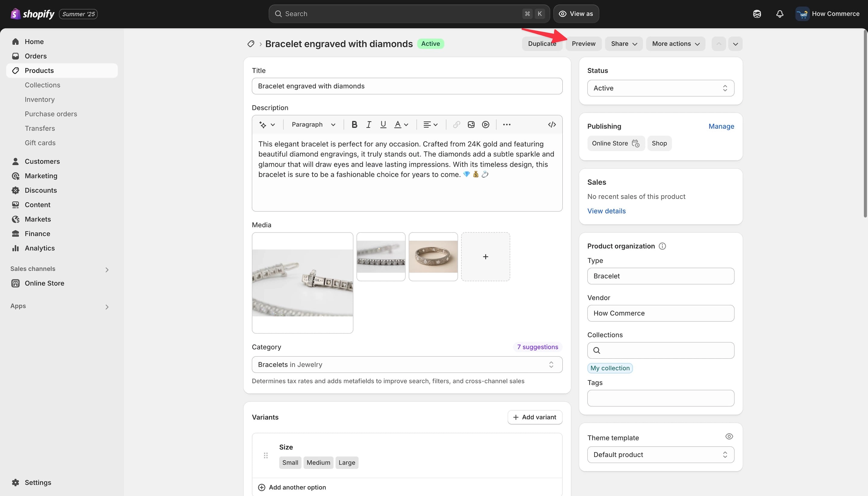
Task: Open Content in sidebar
Action: pos(62,205)
